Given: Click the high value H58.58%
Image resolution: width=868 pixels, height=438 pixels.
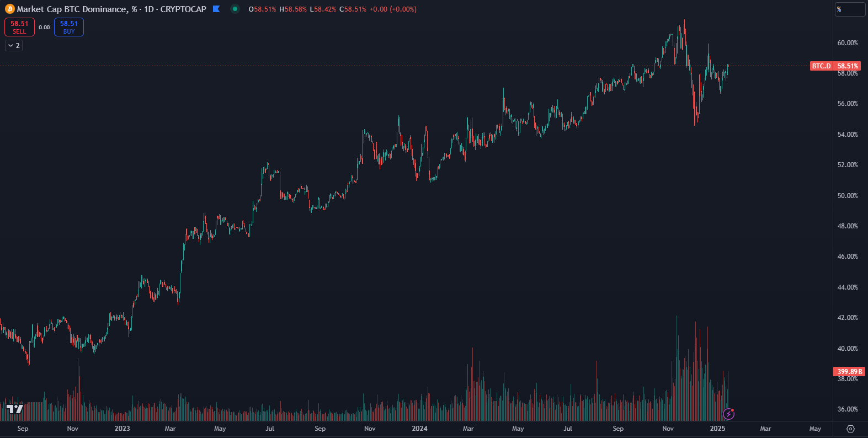Looking at the screenshot, I should (293, 9).
